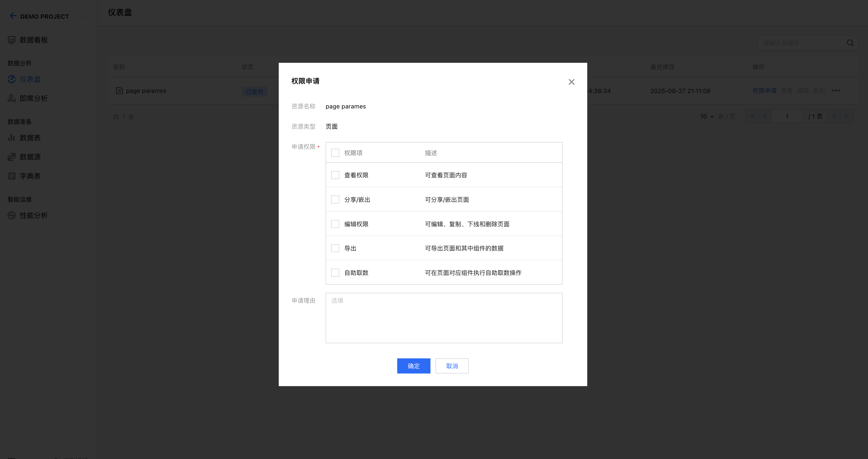Click the back arrow beside DEMO PROJECT
This screenshot has height=459, width=868.
point(13,16)
